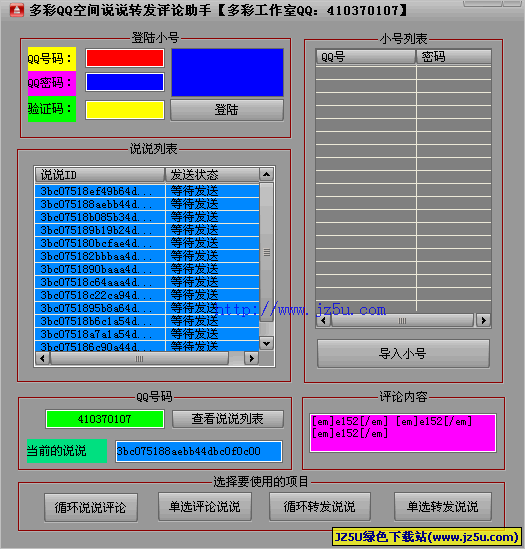The image size is (525, 549).
Task: Click 等待发送 status of row 3bc07518ef49b64d
Action: point(194,191)
